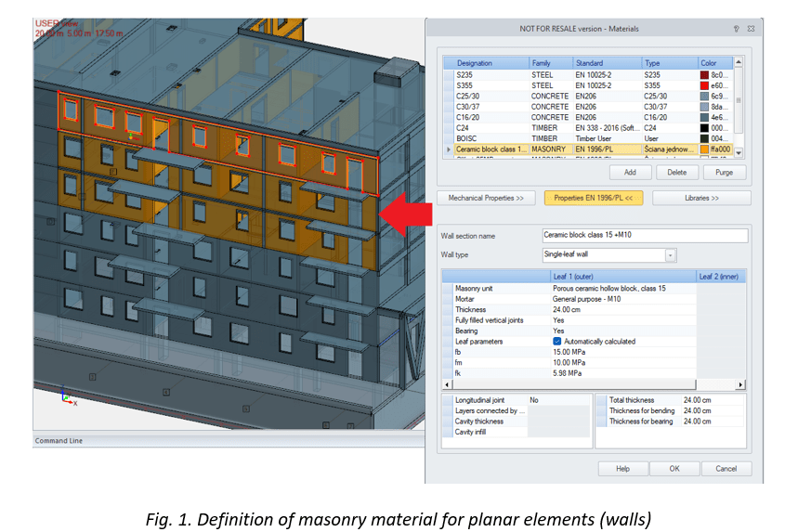Expand Mechanical Properties section

(486, 198)
